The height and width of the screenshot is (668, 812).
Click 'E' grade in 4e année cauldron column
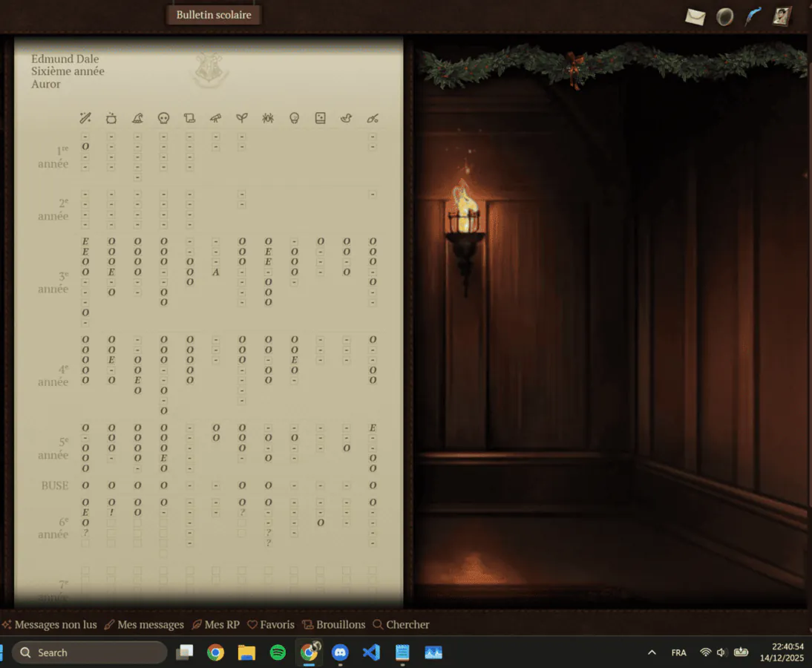coord(111,360)
